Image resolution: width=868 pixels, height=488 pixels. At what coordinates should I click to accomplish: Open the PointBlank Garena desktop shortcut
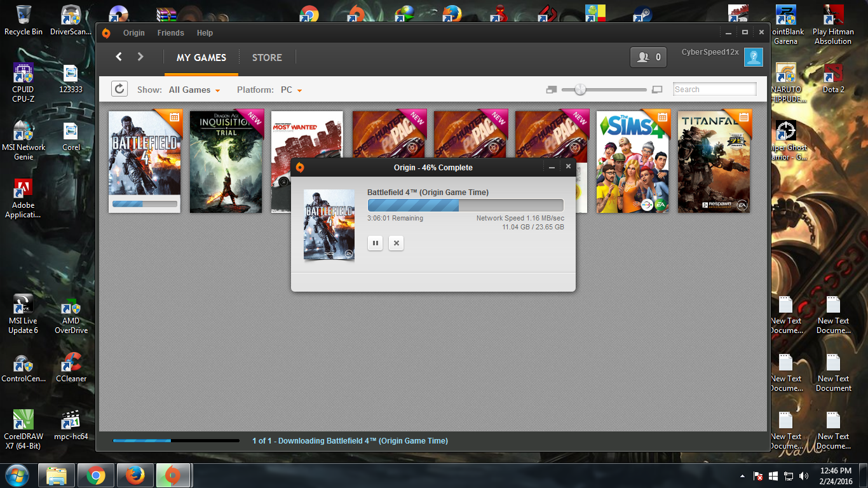tap(786, 25)
